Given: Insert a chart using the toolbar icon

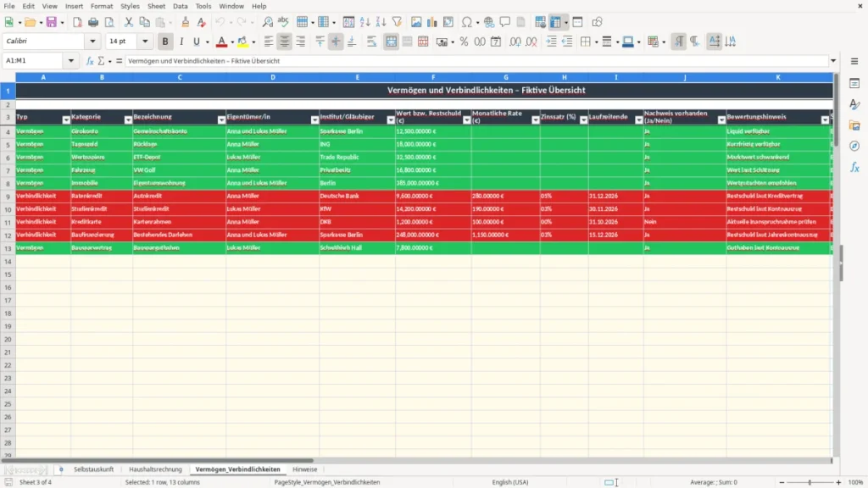Looking at the screenshot, I should click(431, 22).
